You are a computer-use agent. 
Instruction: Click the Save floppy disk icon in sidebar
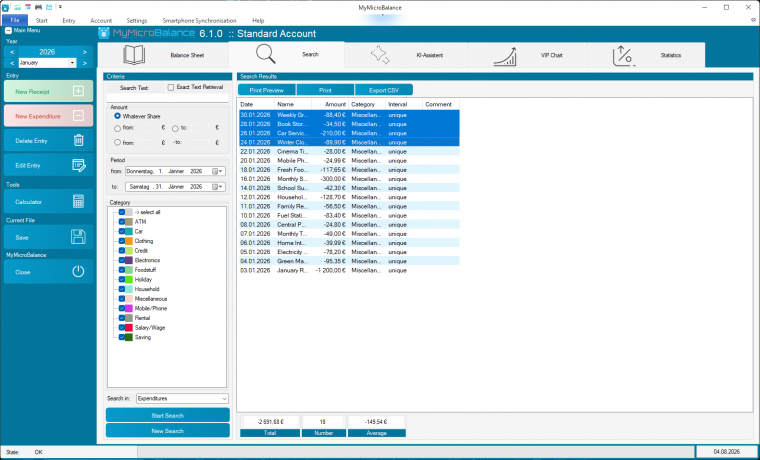78,237
